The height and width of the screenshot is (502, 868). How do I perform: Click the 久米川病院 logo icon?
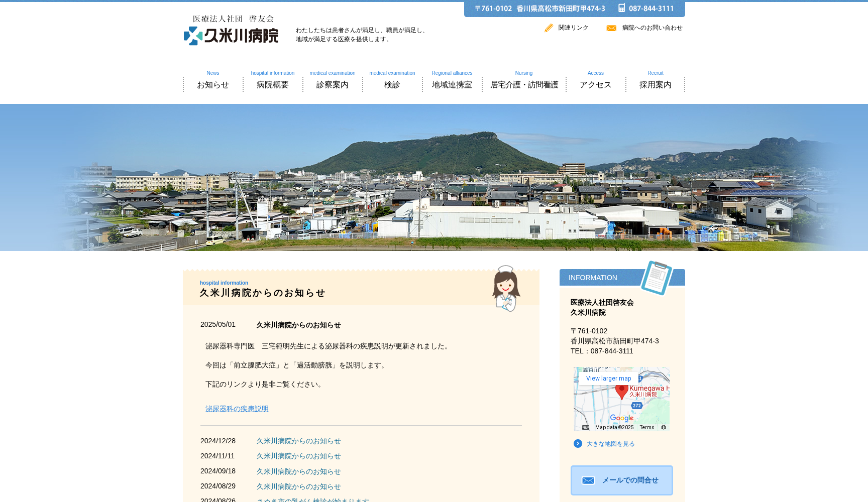192,36
